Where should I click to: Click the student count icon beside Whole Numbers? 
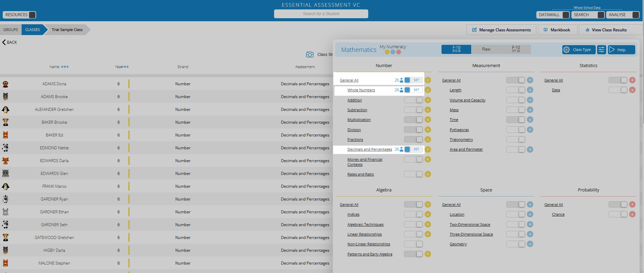click(x=401, y=90)
